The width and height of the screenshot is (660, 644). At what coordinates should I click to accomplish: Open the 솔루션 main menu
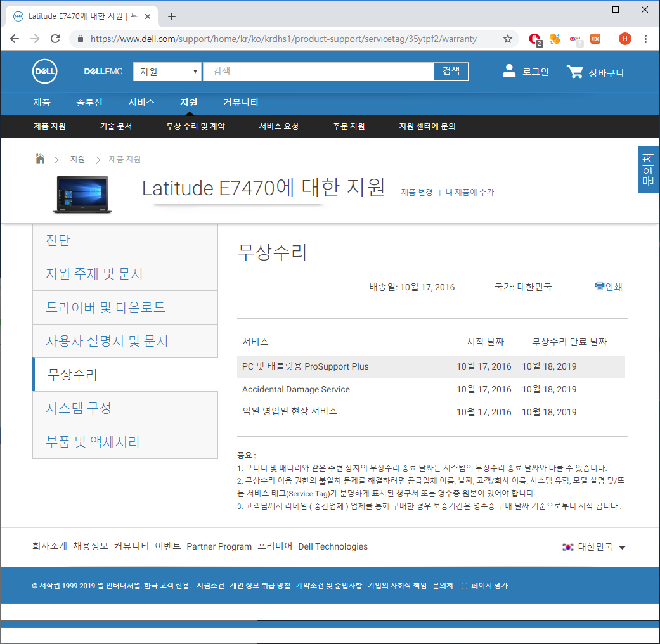pyautogui.click(x=89, y=102)
